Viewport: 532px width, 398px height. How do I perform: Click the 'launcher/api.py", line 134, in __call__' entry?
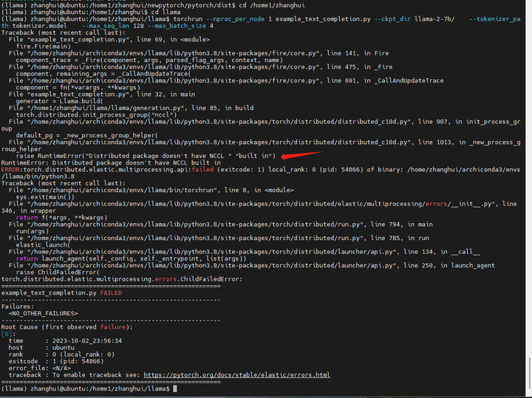coord(245,252)
